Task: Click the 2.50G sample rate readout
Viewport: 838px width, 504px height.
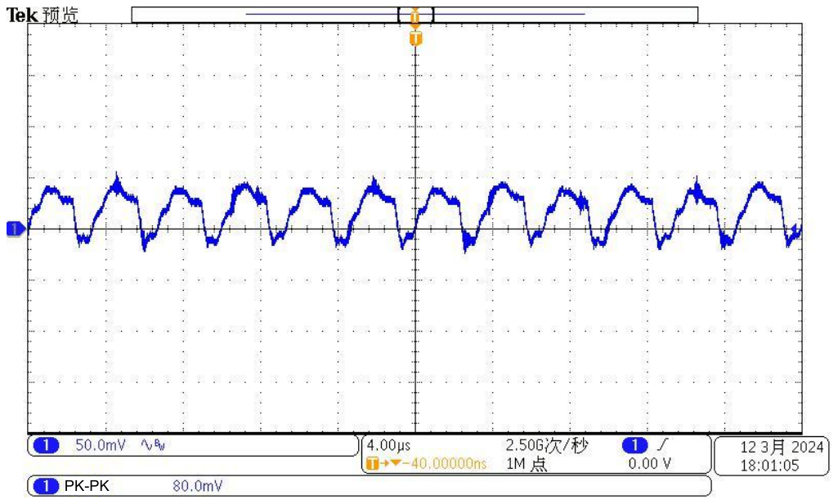Action: point(546,445)
